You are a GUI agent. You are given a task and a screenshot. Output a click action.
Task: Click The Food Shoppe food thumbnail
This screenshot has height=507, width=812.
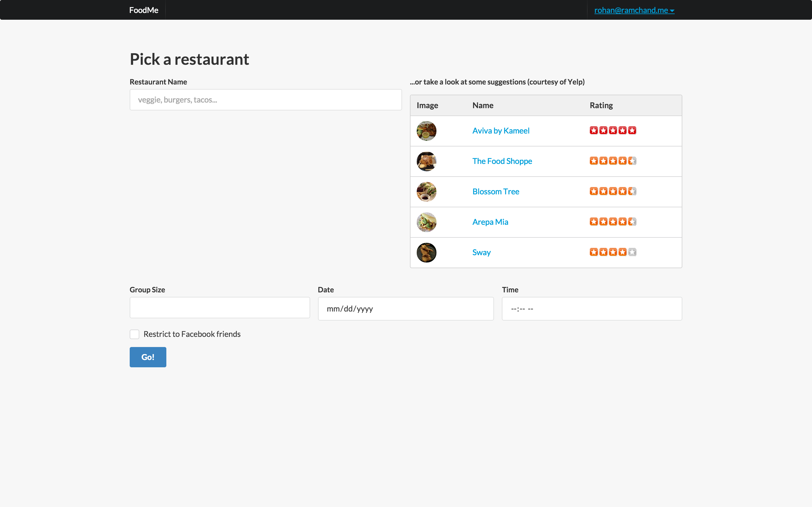(426, 161)
